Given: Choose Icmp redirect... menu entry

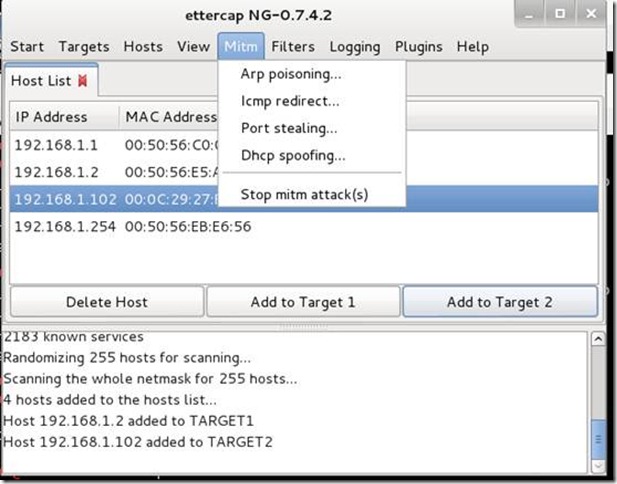Looking at the screenshot, I should [x=312, y=101].
